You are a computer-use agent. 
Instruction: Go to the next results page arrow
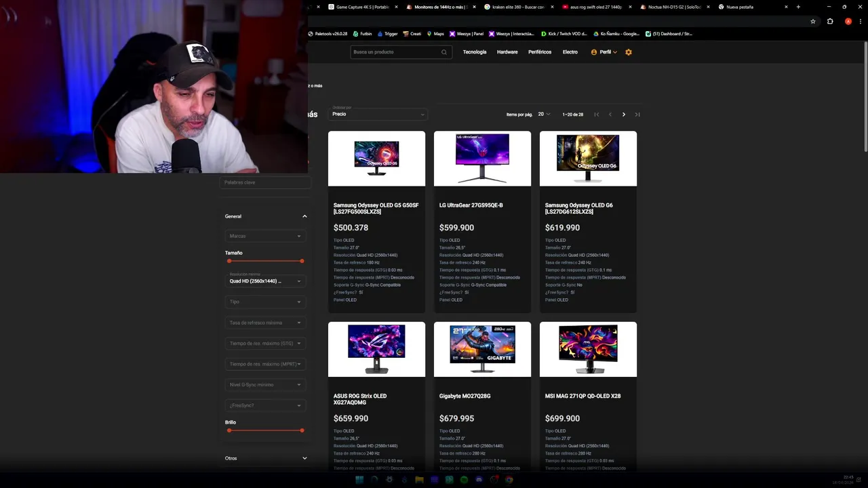click(x=624, y=115)
